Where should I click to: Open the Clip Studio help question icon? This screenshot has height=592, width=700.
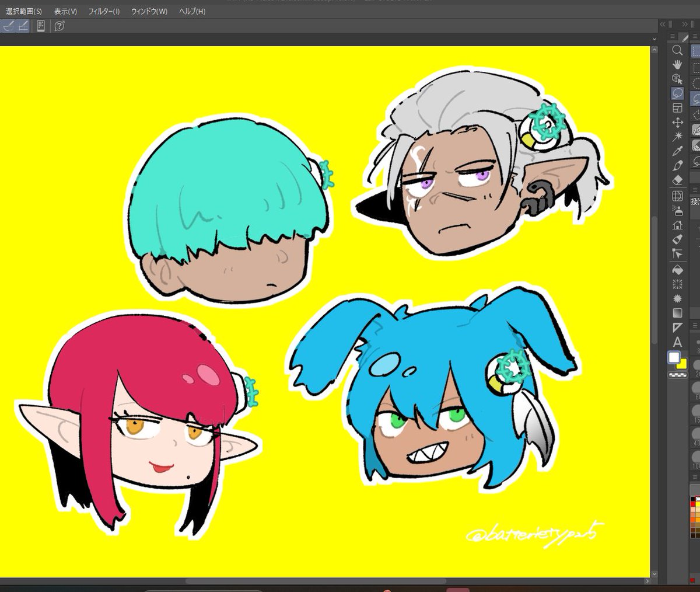(59, 26)
